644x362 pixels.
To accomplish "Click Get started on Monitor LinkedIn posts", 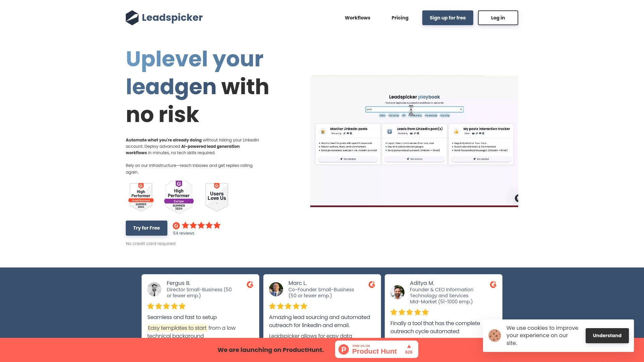I will tap(348, 159).
